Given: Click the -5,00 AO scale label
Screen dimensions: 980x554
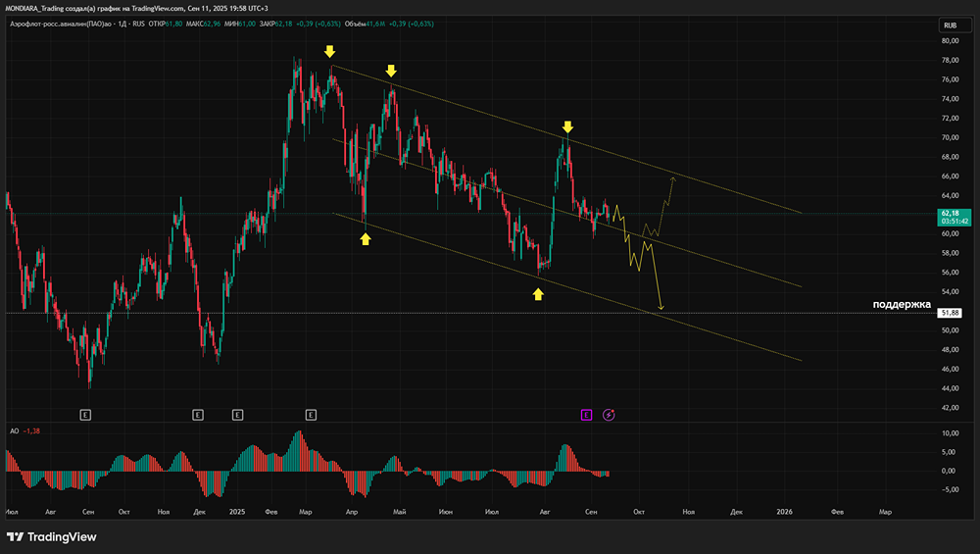Looking at the screenshot, I should point(950,489).
